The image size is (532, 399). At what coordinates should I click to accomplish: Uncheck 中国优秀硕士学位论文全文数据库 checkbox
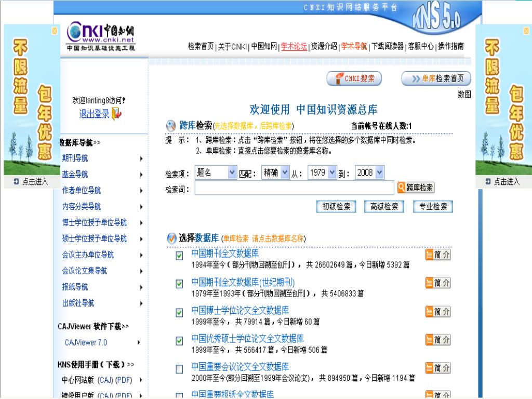(x=179, y=340)
